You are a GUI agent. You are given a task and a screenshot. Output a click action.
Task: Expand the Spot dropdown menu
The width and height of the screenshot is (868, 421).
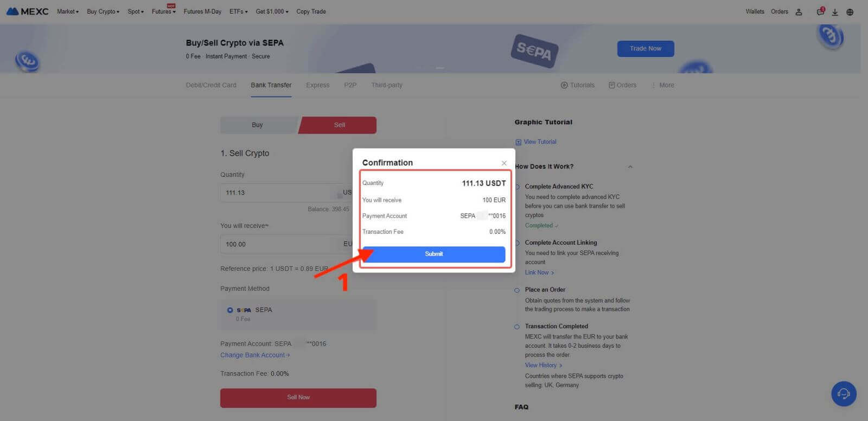[x=136, y=11]
